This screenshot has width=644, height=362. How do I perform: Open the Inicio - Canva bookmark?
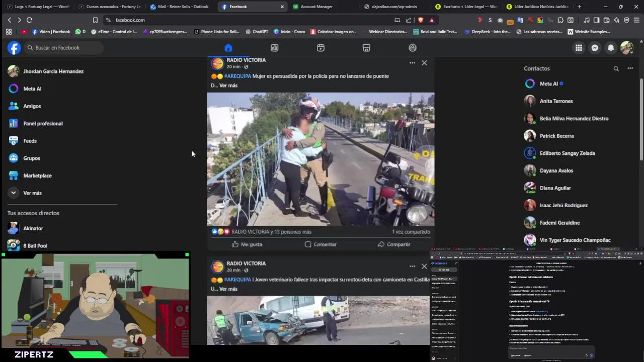coord(289,32)
